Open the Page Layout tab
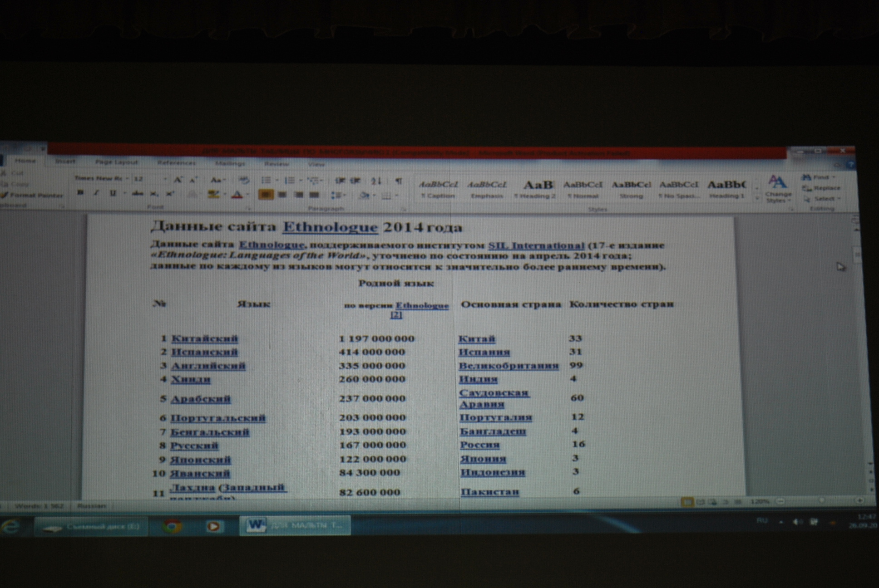 pyautogui.click(x=116, y=162)
